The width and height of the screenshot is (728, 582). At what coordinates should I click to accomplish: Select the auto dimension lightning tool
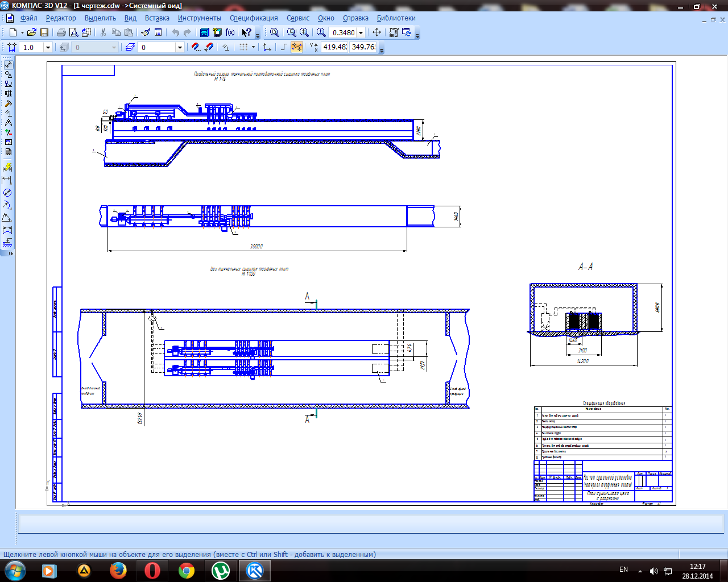7,168
